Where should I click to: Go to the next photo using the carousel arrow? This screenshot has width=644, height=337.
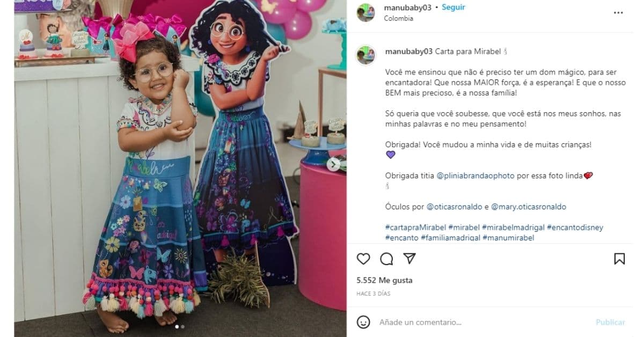coord(333,164)
